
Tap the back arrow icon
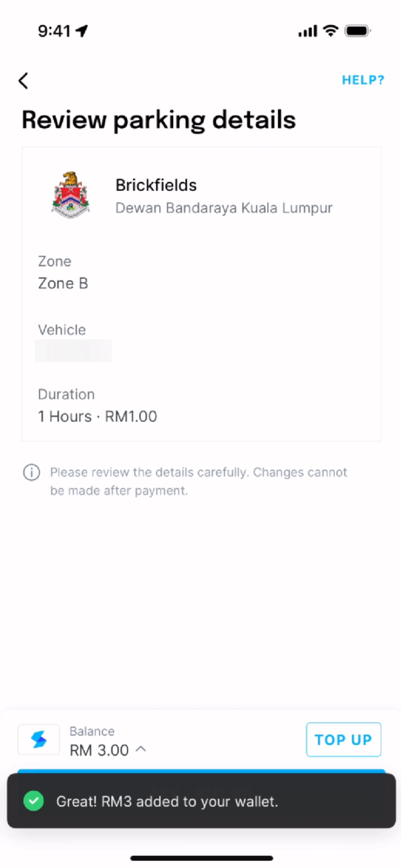pos(23,81)
